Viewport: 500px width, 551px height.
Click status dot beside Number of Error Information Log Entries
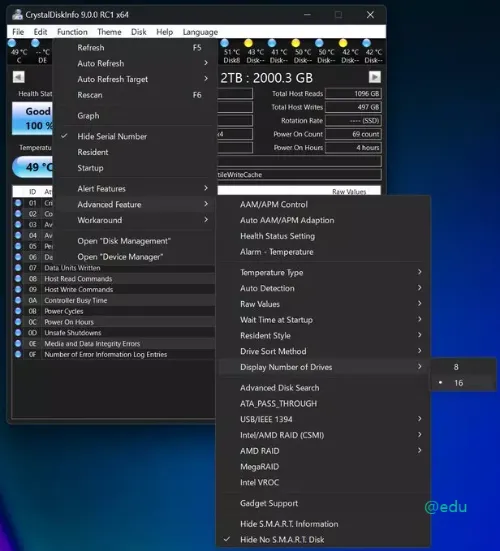[18, 354]
